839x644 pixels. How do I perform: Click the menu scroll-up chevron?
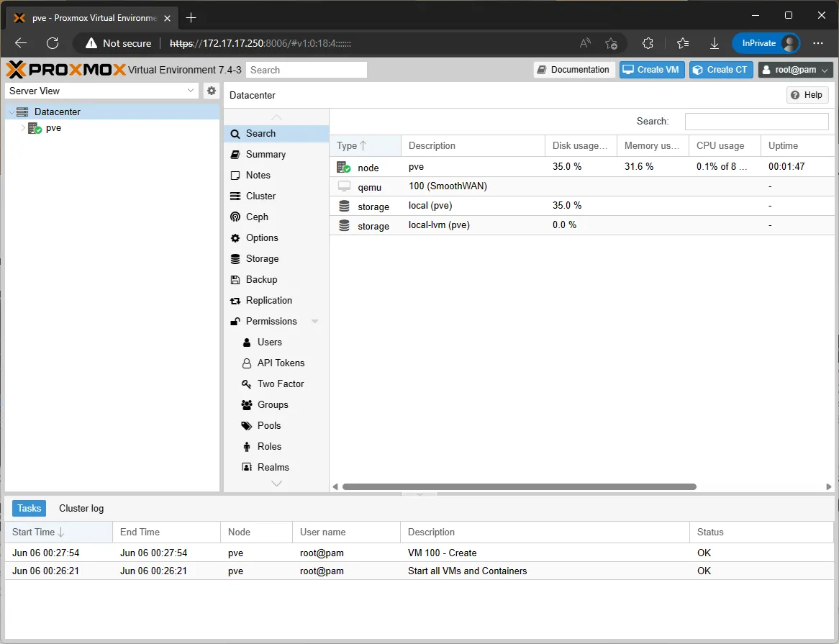(276, 117)
